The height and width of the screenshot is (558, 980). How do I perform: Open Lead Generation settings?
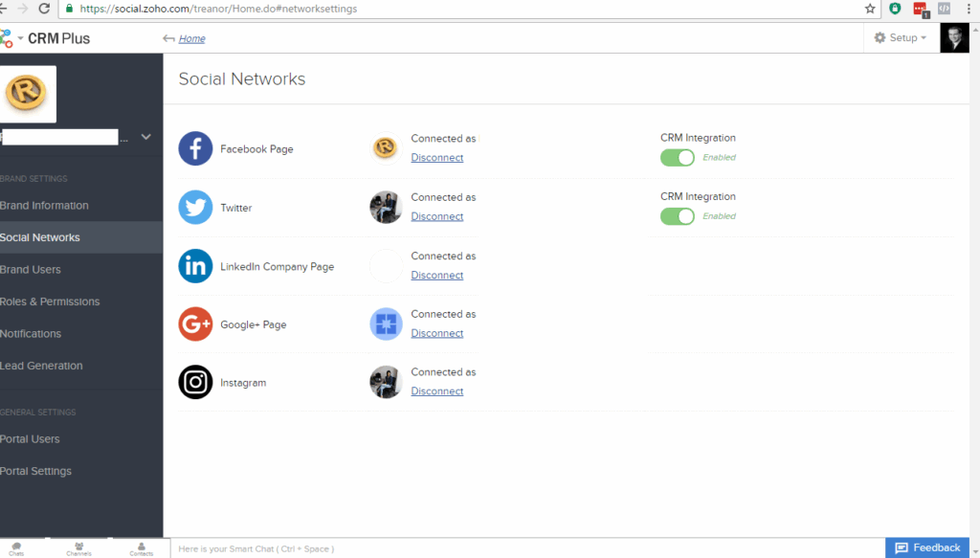click(x=41, y=366)
